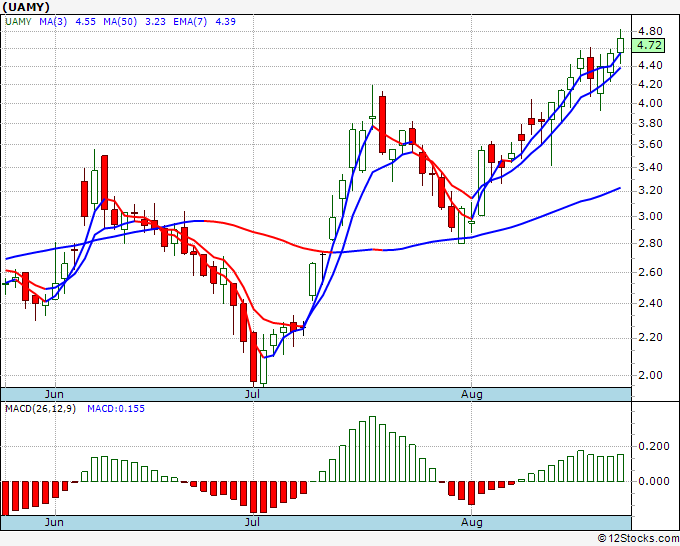Select the 3.80 price axis label
Screen dimensions: 680x546
tap(650, 123)
